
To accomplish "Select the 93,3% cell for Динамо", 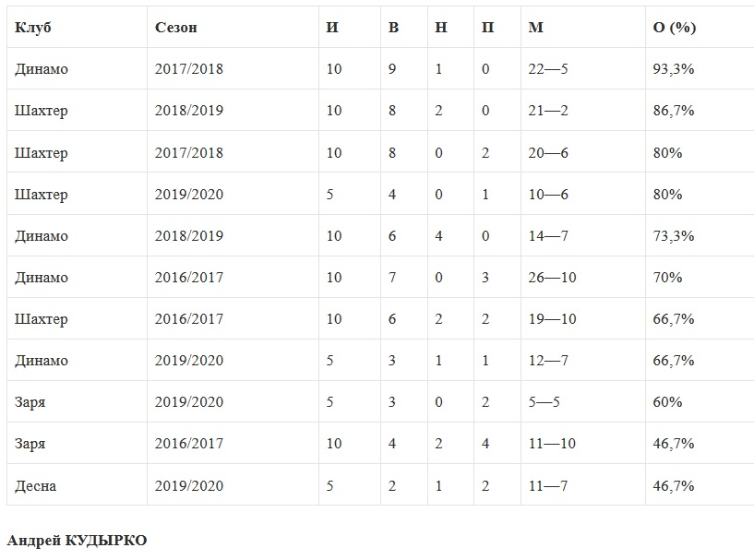I will [x=674, y=69].
